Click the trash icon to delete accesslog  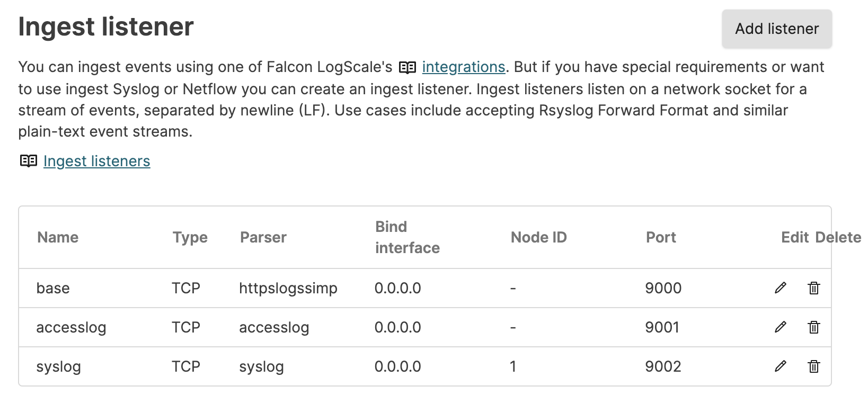pyautogui.click(x=813, y=327)
